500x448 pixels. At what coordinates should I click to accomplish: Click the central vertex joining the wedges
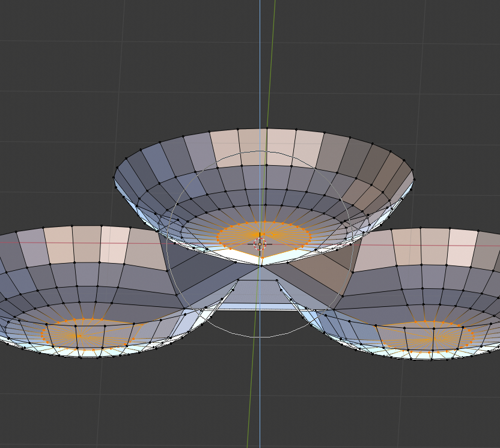click(x=261, y=264)
